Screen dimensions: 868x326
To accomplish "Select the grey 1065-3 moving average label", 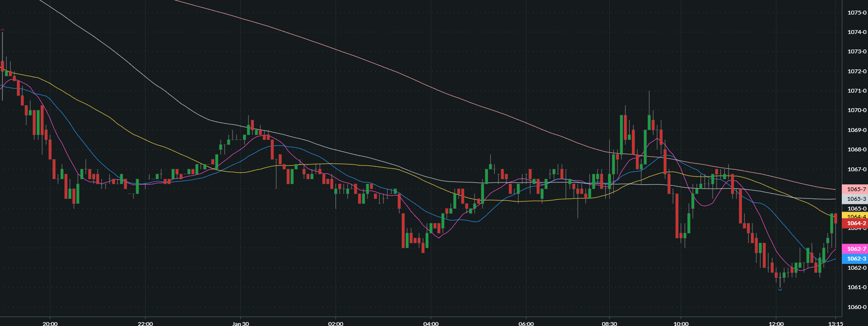I will click(856, 199).
